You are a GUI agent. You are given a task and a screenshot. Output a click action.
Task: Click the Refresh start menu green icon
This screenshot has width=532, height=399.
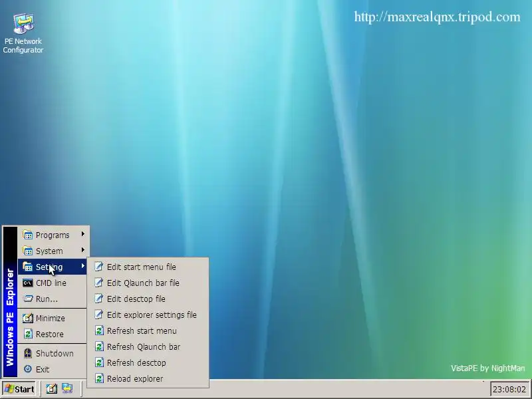99,331
